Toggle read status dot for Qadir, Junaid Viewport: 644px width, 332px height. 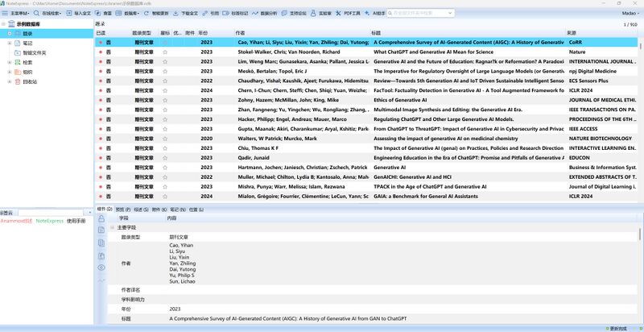pos(100,158)
